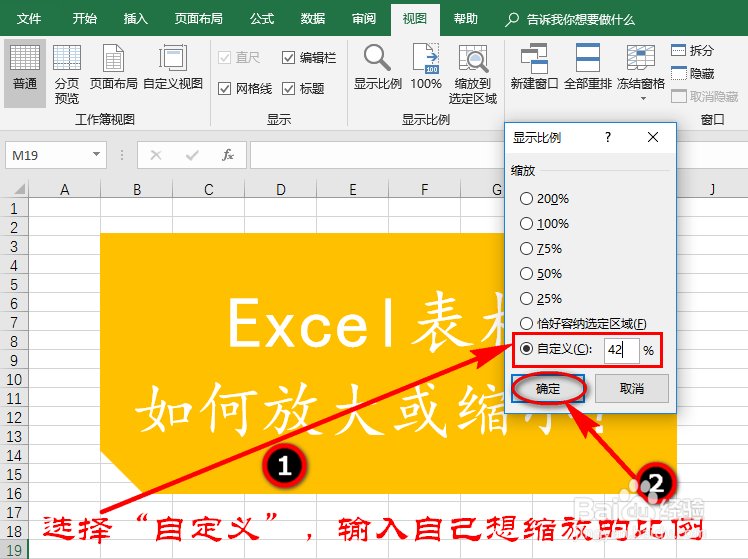Viewport: 748px width, 559px height.
Task: Click the 取消隐藏 unhide icon
Action: pos(679,96)
